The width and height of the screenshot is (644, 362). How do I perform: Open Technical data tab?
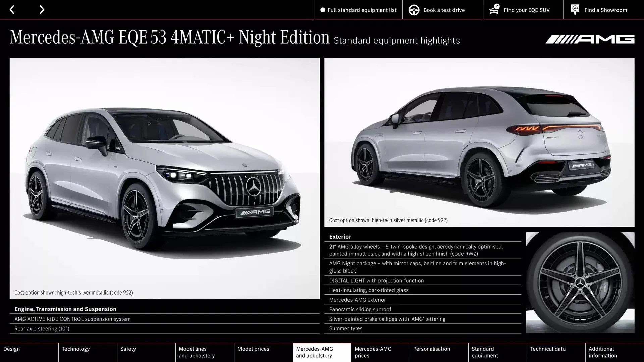pos(556,352)
